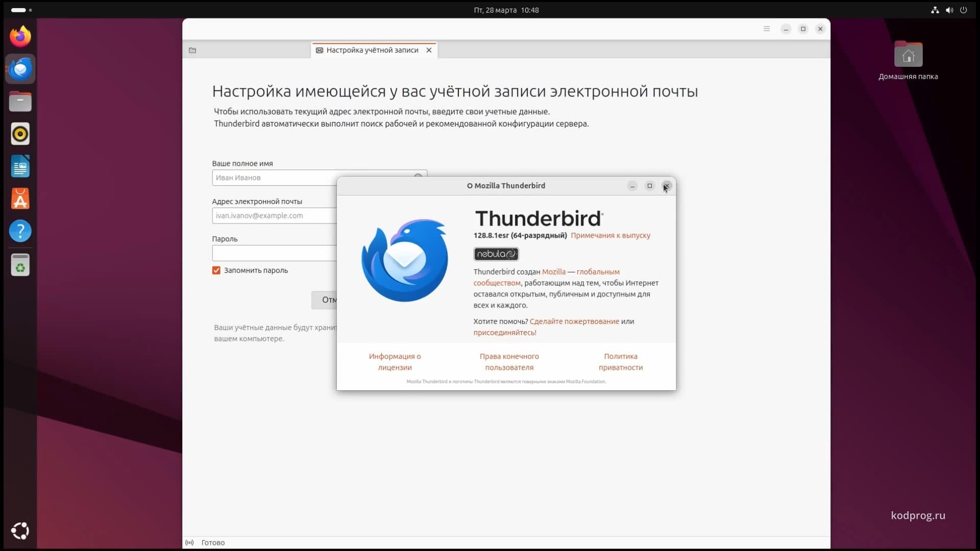Open the clock and calendar in the top panel
Screen dimensions: 980x551
[x=506, y=10]
